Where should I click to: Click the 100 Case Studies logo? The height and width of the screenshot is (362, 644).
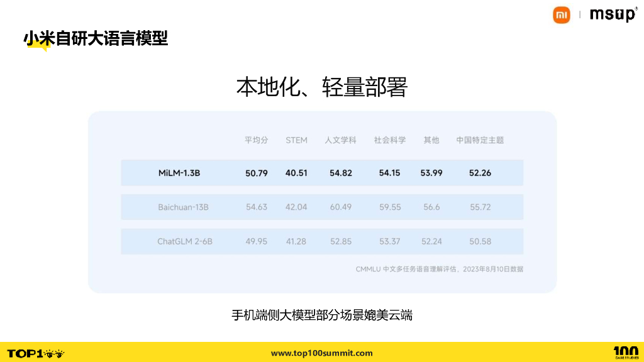pos(626,353)
